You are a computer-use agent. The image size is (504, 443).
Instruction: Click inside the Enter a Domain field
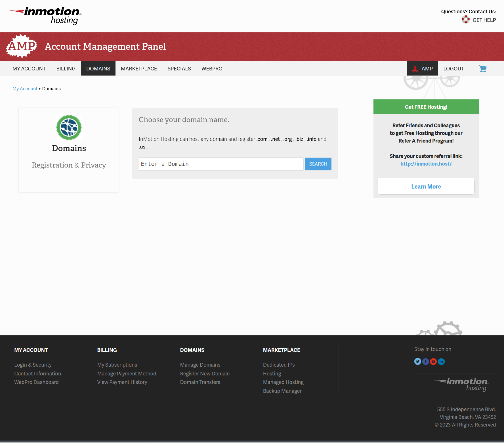tap(221, 164)
